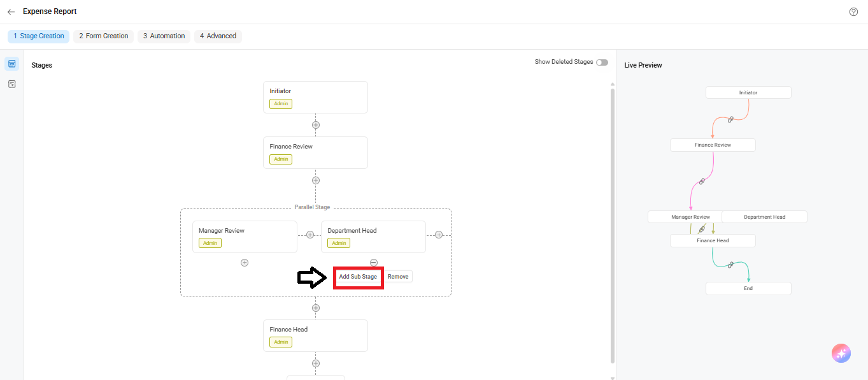The height and width of the screenshot is (380, 868).
Task: Open the help question mark icon
Action: click(x=853, y=11)
